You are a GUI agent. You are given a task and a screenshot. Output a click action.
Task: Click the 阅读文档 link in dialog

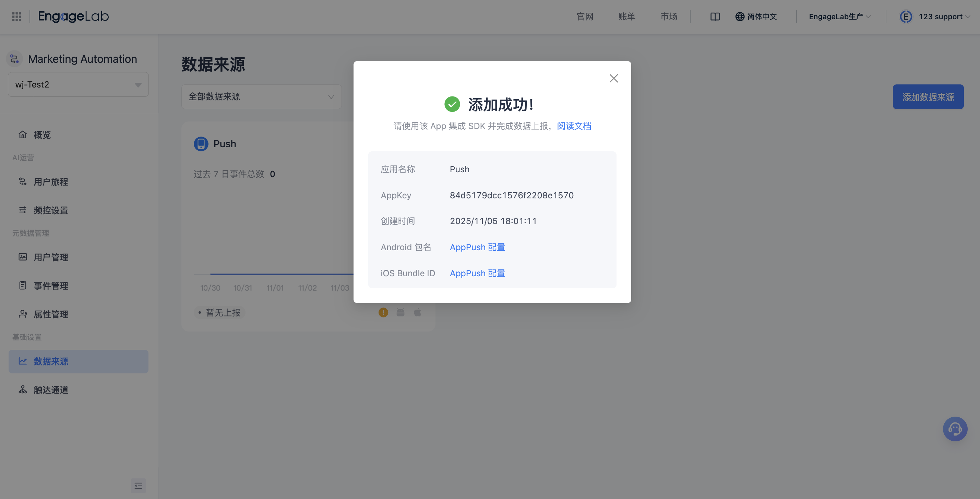(x=574, y=126)
